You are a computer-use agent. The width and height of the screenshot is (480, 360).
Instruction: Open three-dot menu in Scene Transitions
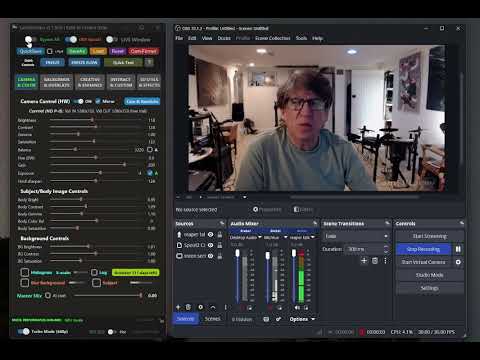tap(385, 260)
